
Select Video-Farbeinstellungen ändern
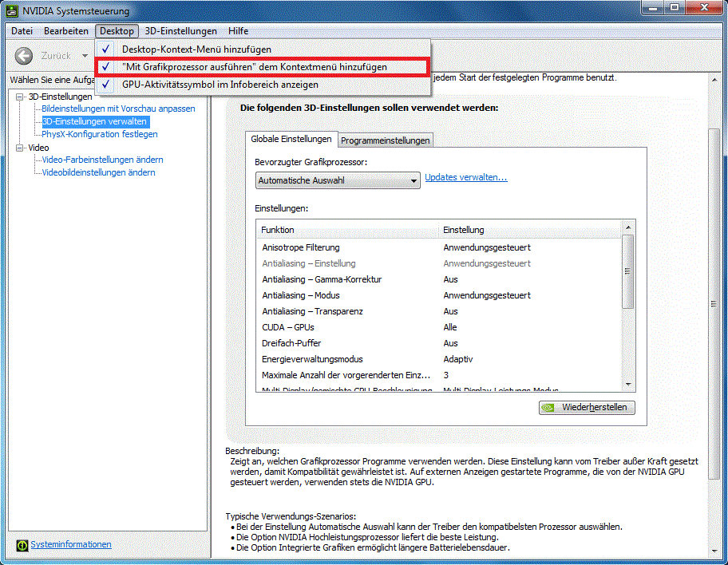pos(103,160)
